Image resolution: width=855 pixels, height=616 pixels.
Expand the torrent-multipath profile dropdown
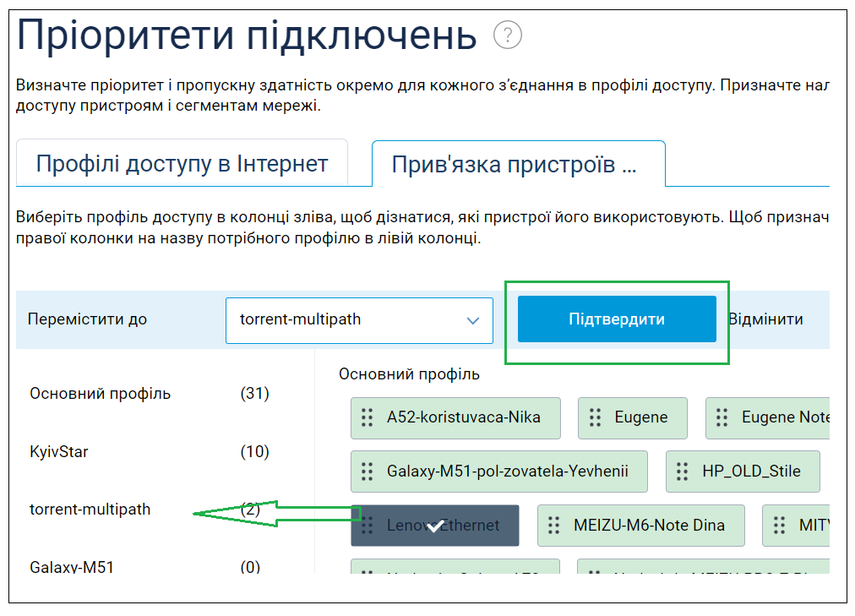tap(359, 320)
